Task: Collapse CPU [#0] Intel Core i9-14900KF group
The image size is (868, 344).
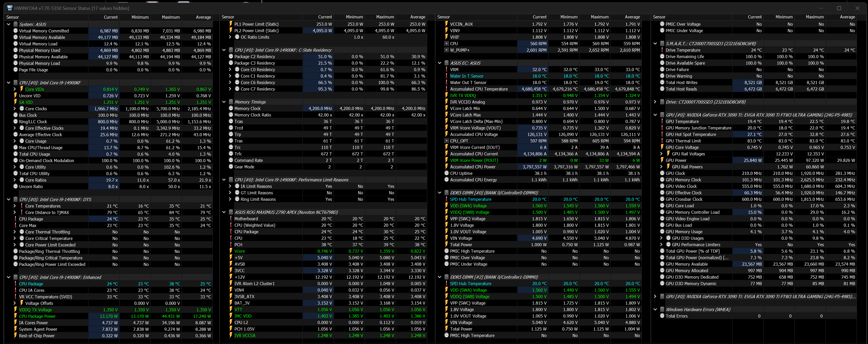Action: click(x=9, y=82)
